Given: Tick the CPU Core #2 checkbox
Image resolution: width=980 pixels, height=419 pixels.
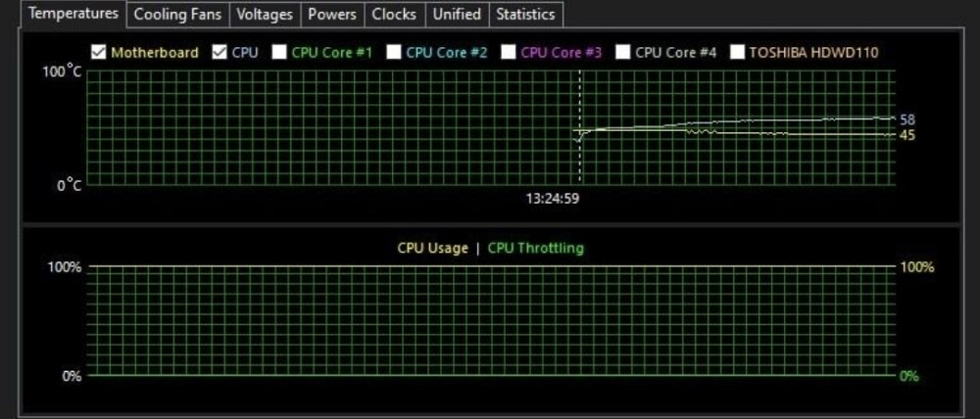Looking at the screenshot, I should point(394,52).
